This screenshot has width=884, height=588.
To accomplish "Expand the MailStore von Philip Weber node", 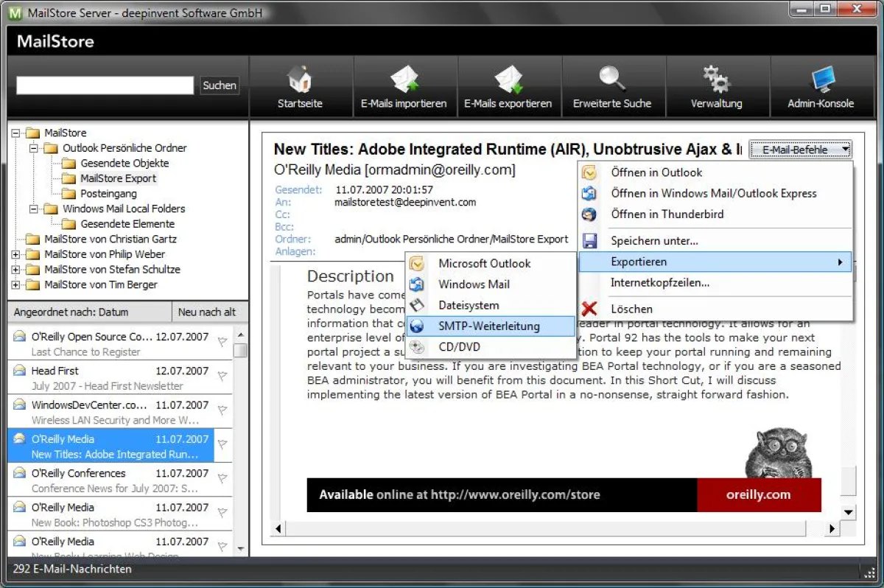I will click(x=15, y=254).
